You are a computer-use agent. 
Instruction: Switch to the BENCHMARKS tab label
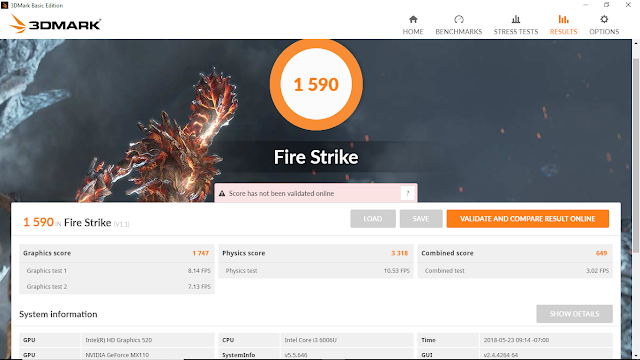pyautogui.click(x=459, y=31)
